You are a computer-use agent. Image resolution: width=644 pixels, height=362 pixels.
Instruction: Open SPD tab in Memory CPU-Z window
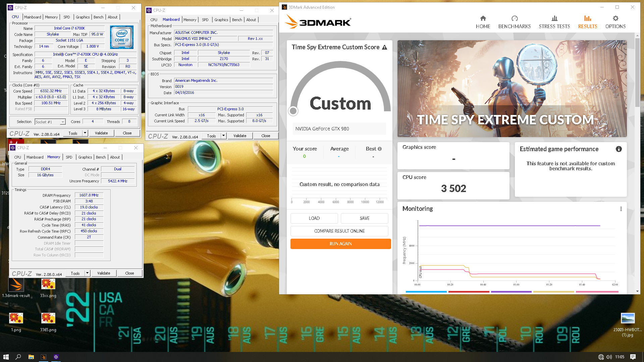pos(69,157)
